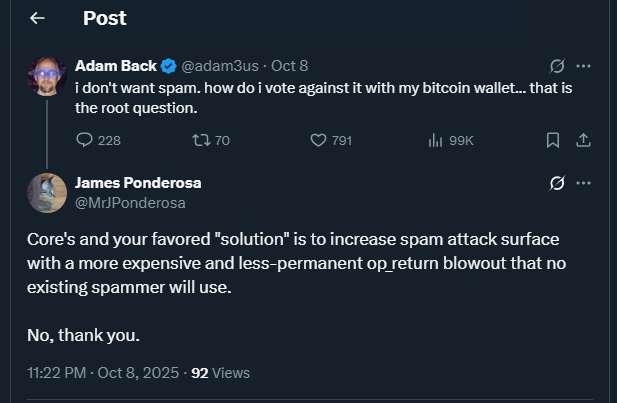Click the back arrow icon
Screen dimensions: 617x403
click(38, 18)
